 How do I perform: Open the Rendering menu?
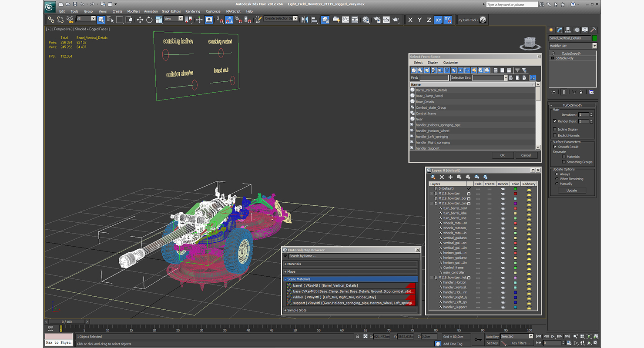pyautogui.click(x=193, y=11)
